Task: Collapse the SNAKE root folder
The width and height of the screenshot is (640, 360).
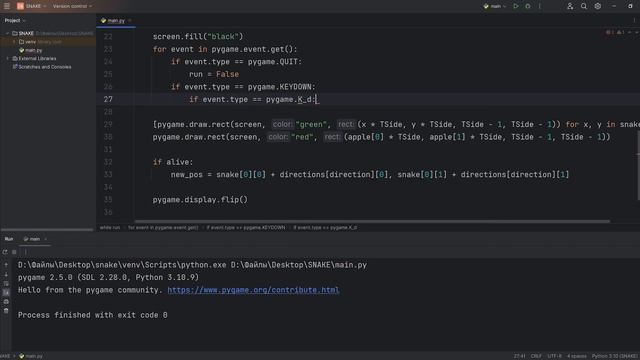Action: 7,33
